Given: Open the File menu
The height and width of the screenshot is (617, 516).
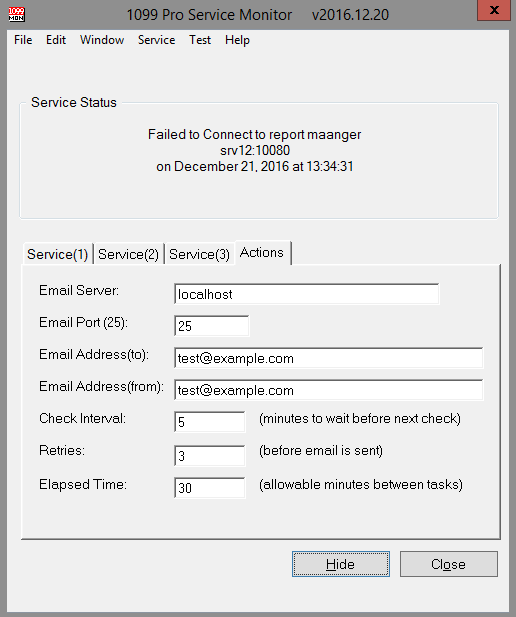Looking at the screenshot, I should tap(23, 40).
